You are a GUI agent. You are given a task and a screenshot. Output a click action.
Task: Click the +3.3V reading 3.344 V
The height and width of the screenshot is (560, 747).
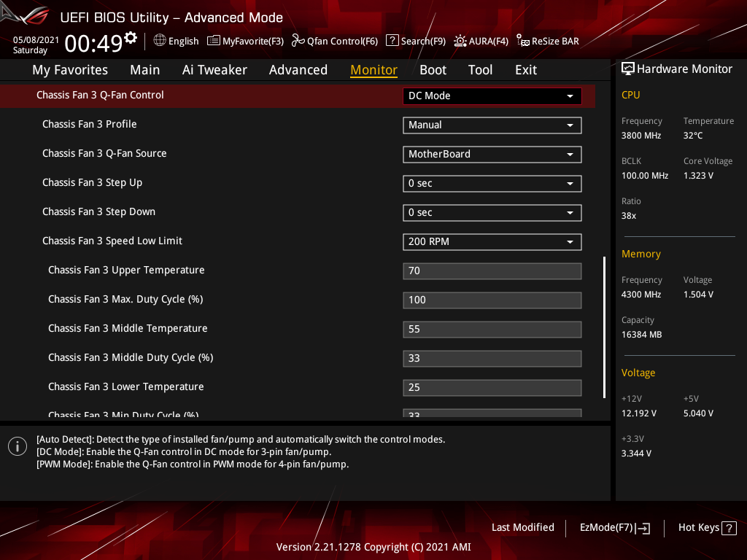(x=636, y=454)
